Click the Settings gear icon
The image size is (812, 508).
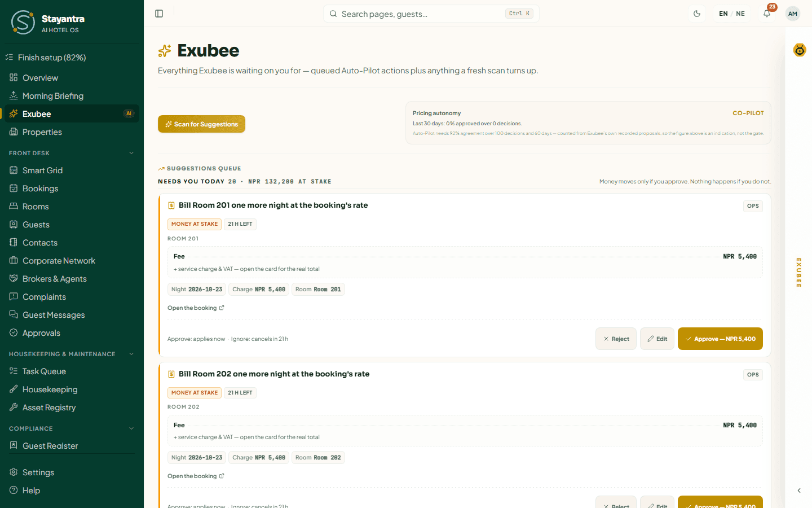click(x=14, y=472)
